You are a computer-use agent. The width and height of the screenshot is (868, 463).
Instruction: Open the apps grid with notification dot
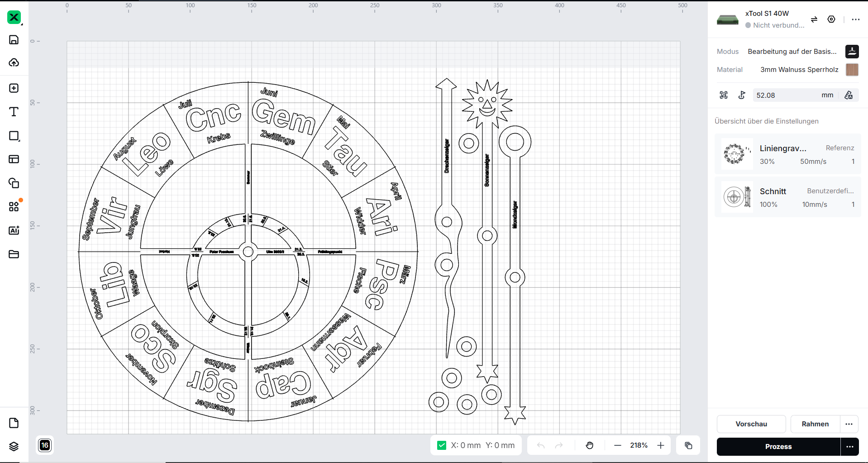click(x=14, y=206)
